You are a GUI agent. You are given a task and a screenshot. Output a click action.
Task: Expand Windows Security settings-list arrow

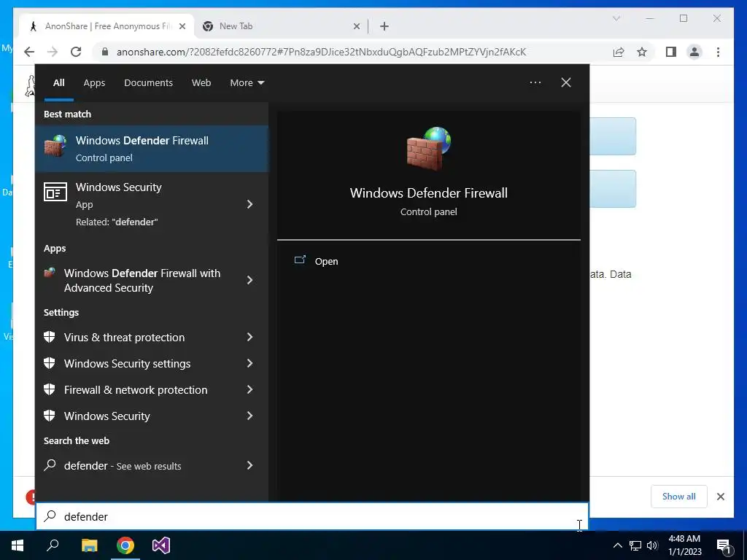[249, 416]
